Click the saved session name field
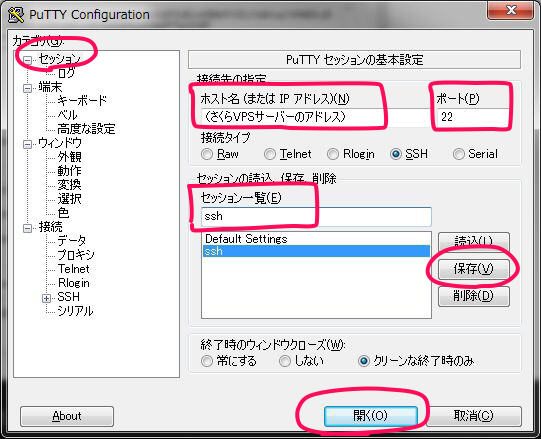The image size is (541, 439). point(316,217)
